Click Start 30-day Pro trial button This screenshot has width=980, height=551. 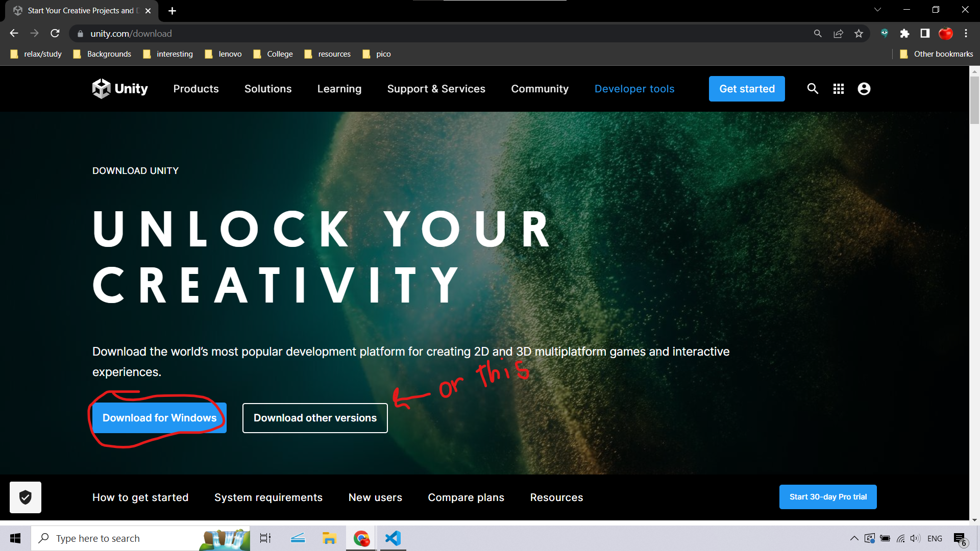828,497
